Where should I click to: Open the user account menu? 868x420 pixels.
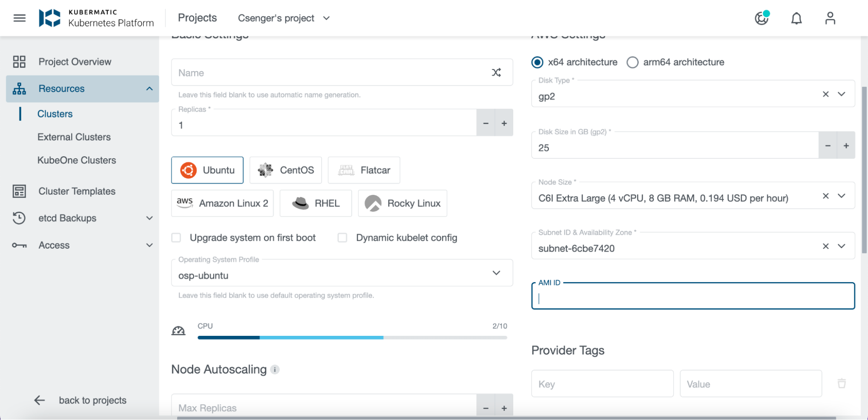pos(830,18)
